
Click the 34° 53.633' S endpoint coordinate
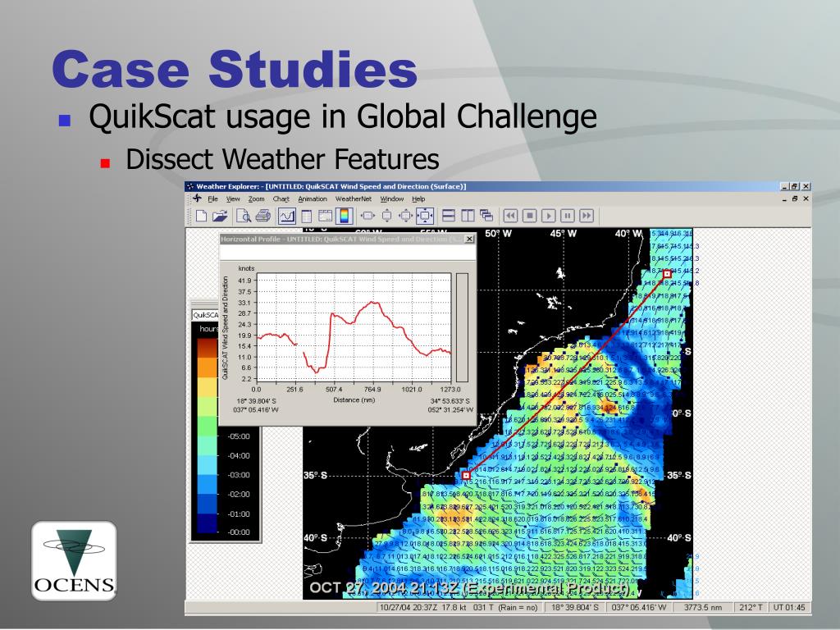[x=450, y=400]
